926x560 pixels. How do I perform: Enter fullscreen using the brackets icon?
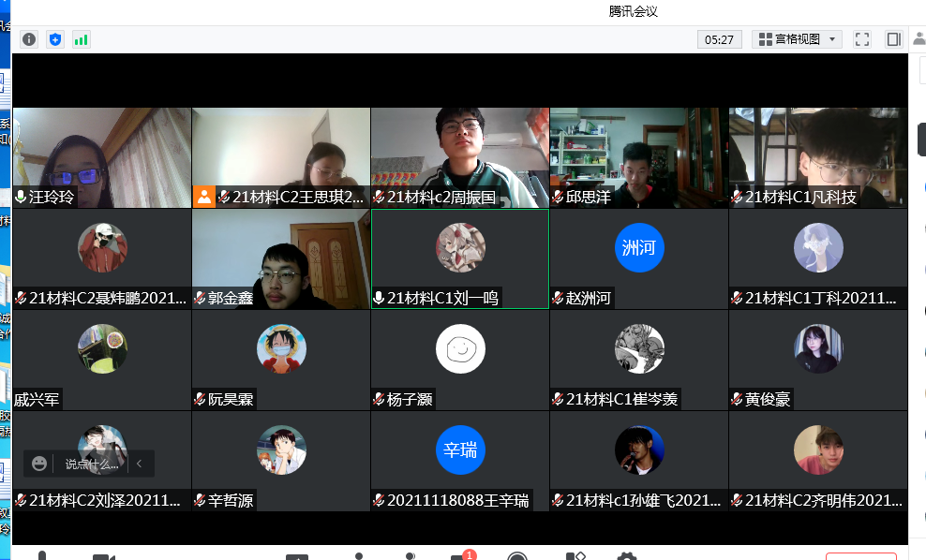pyautogui.click(x=862, y=39)
